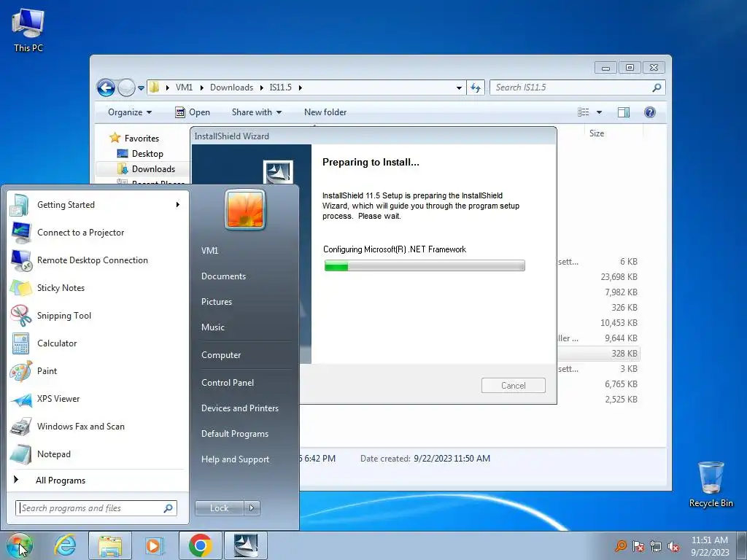Launch Calculator from Start menu

point(57,343)
